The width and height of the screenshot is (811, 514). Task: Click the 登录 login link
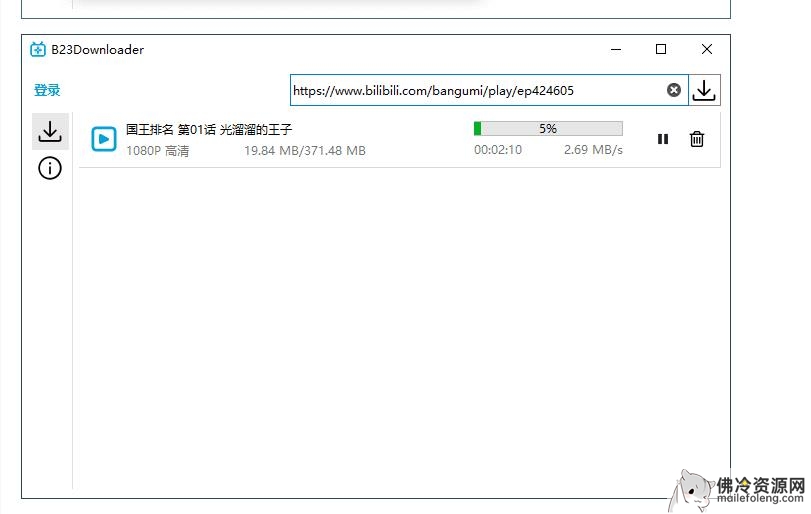tap(47, 90)
